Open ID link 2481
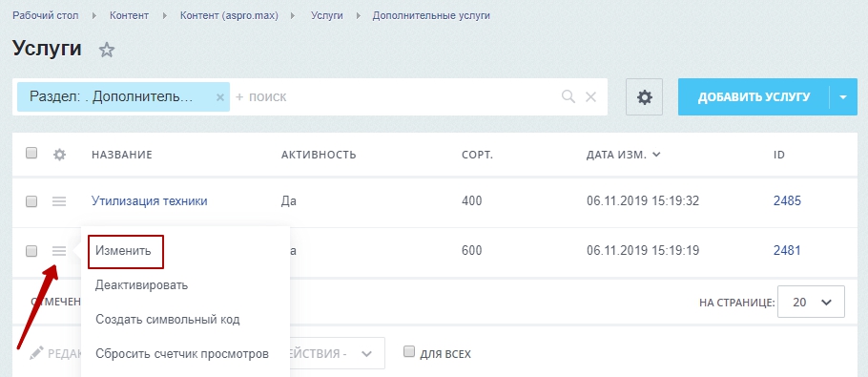This screenshot has width=868, height=377. click(x=787, y=251)
